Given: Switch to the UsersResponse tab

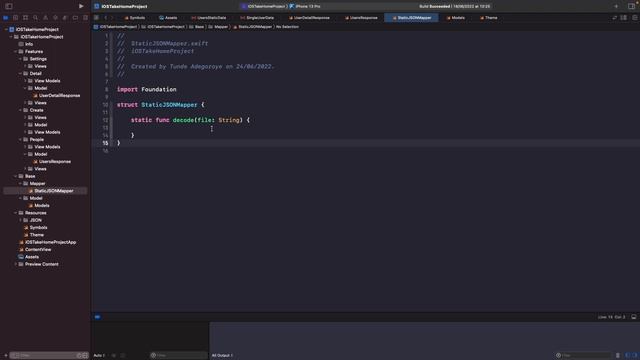Looking at the screenshot, I should point(361,18).
